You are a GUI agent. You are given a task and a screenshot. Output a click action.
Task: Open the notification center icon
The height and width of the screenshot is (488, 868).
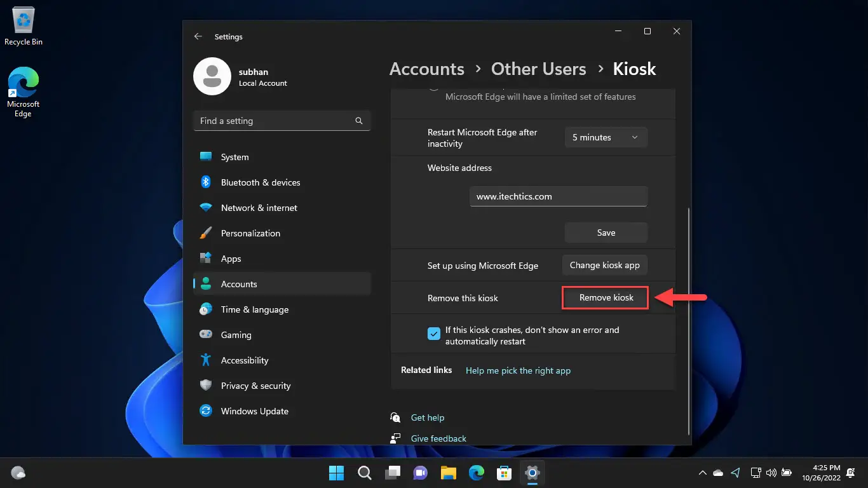(851, 473)
